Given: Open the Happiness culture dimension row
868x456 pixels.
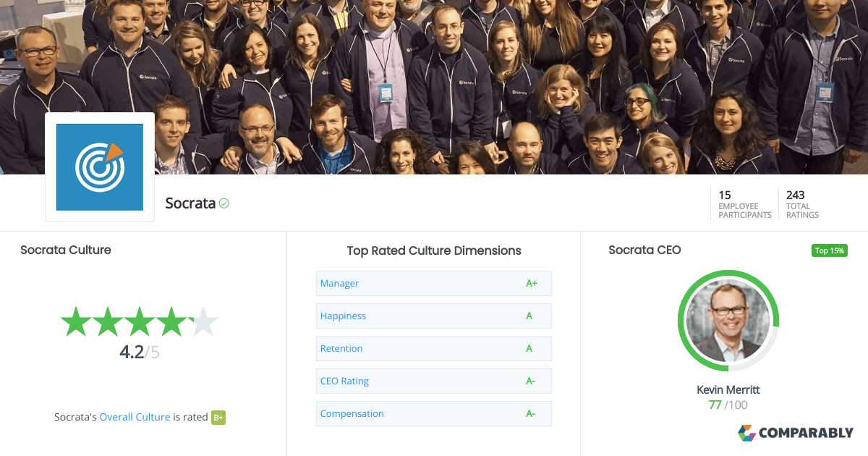Looking at the screenshot, I should [x=434, y=316].
